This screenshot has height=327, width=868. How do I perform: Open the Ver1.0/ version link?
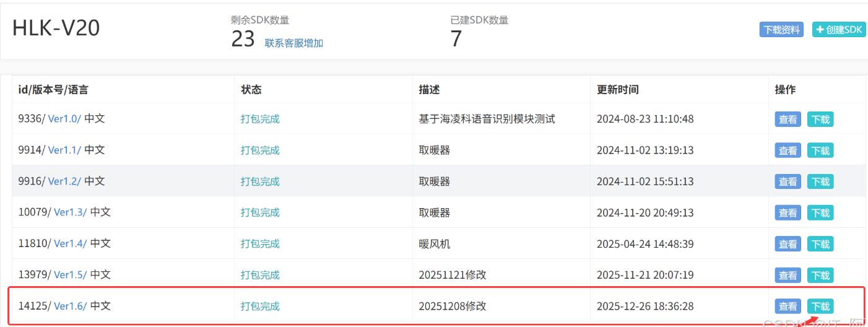coord(65,119)
